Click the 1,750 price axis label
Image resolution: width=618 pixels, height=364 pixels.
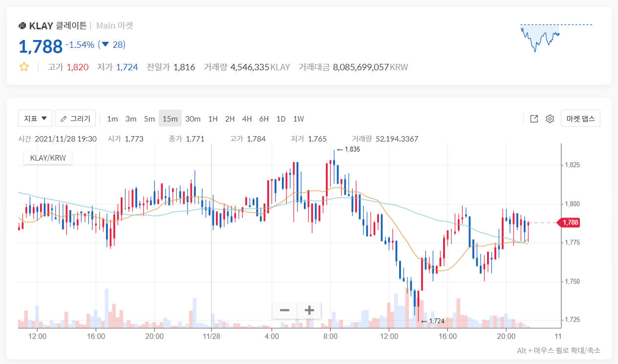(573, 282)
